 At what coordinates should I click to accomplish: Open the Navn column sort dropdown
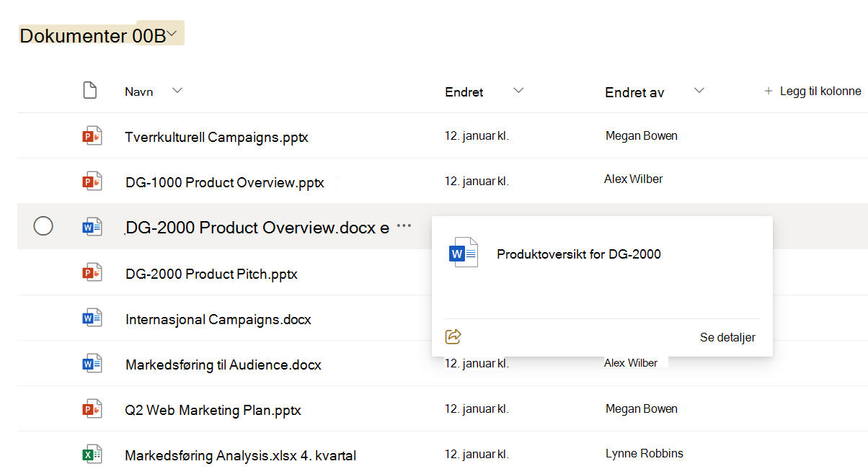[177, 91]
